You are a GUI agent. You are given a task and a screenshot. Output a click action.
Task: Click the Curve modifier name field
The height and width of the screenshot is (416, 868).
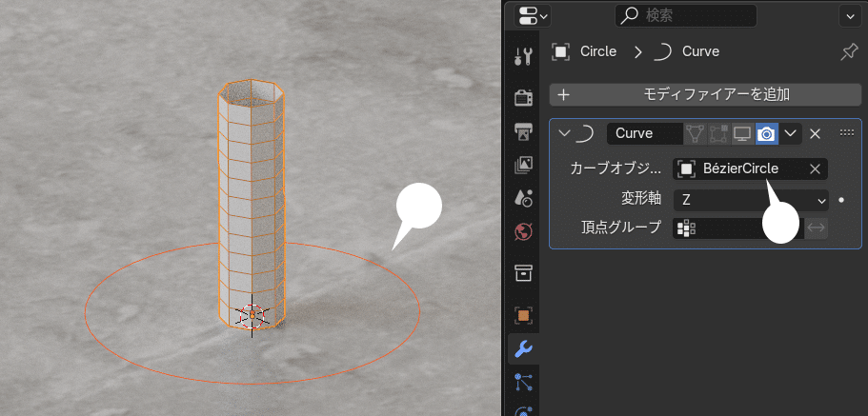pyautogui.click(x=644, y=133)
